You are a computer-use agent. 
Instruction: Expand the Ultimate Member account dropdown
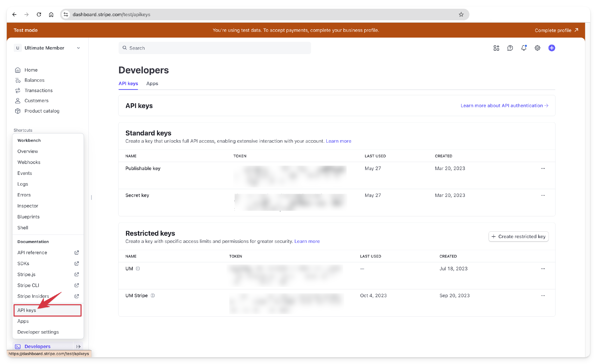[48, 48]
